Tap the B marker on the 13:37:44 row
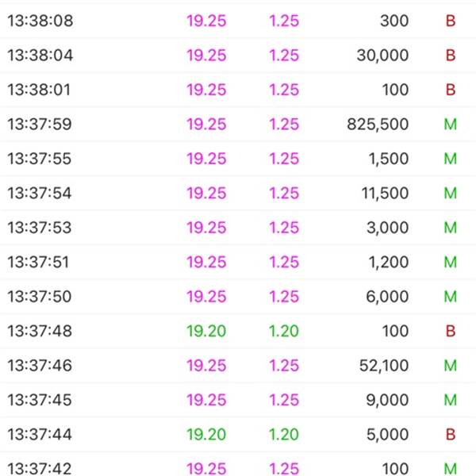476x476 pixels. [451, 435]
